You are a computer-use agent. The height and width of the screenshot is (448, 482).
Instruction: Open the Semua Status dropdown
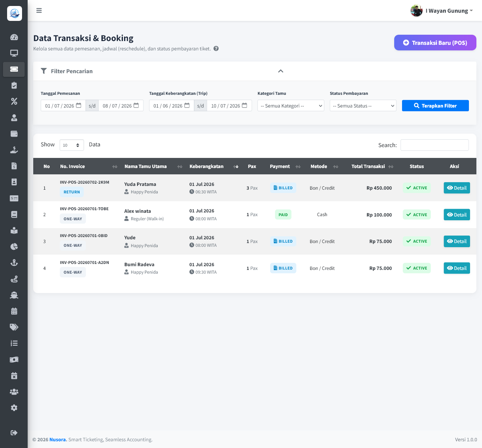click(x=363, y=106)
